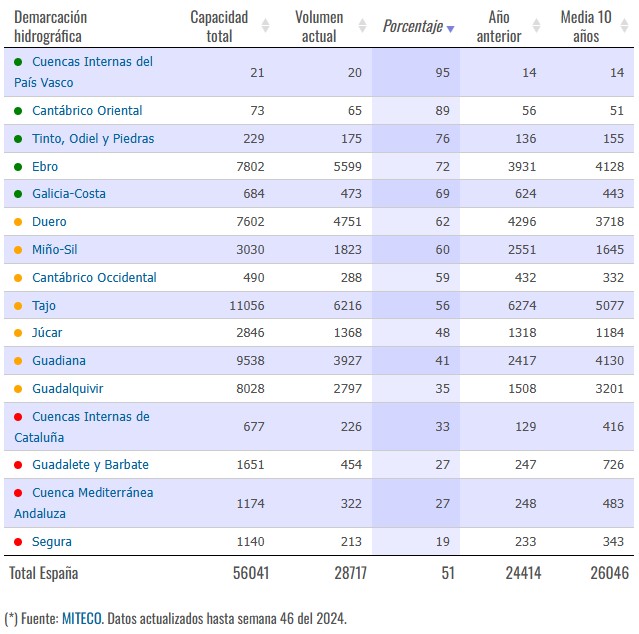The image size is (639, 634).
Task: Click the green dot beside Cantábrico Oriental
Action: 18,111
